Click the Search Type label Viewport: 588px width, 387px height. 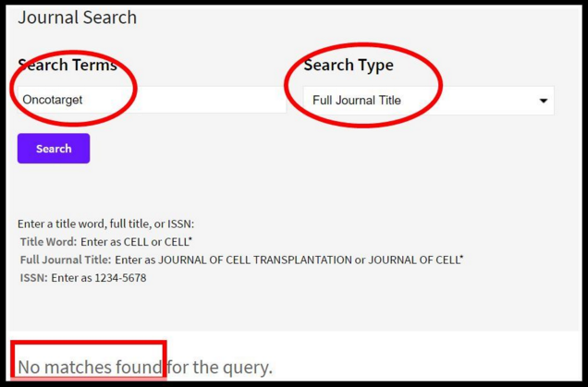pyautogui.click(x=349, y=65)
